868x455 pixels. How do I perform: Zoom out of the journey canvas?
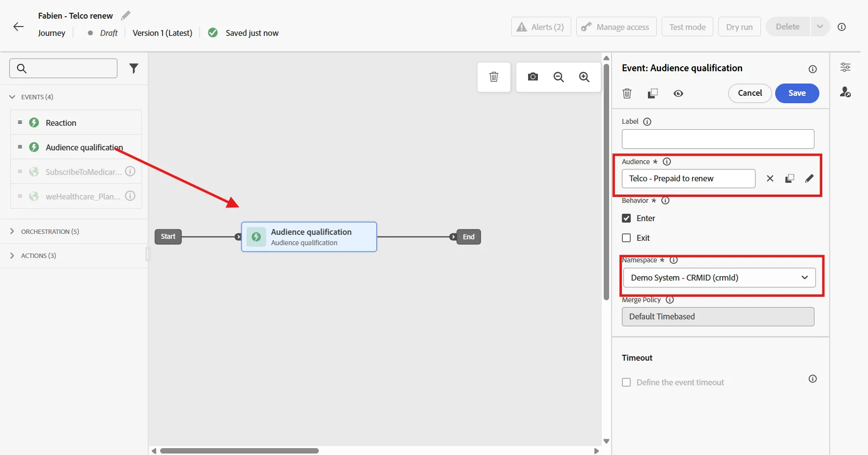tap(559, 77)
